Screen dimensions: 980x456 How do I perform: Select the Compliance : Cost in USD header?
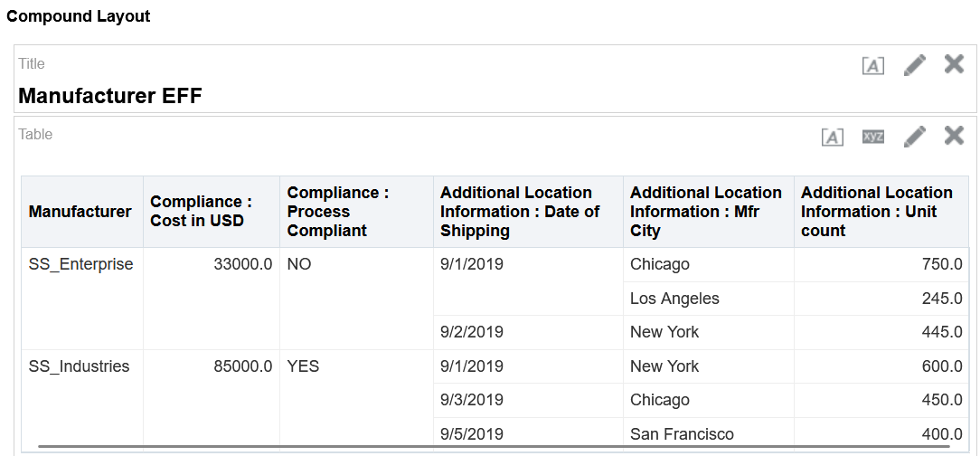tap(201, 212)
